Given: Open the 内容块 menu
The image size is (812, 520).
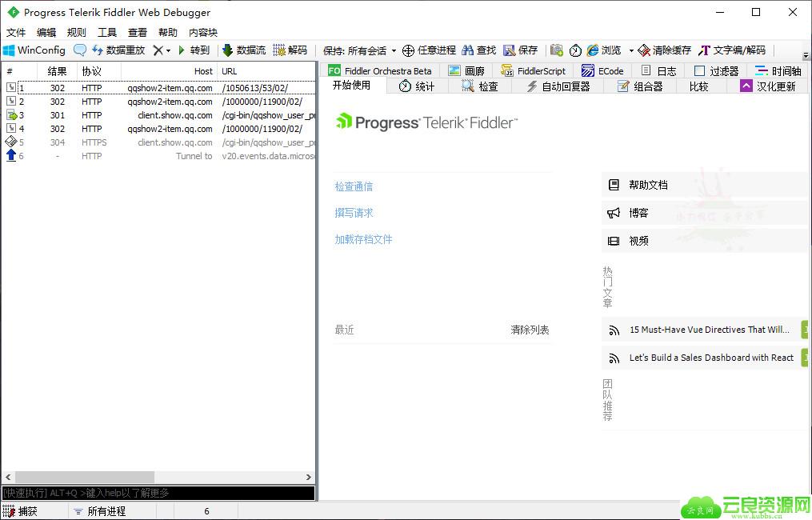Looking at the screenshot, I should [203, 33].
